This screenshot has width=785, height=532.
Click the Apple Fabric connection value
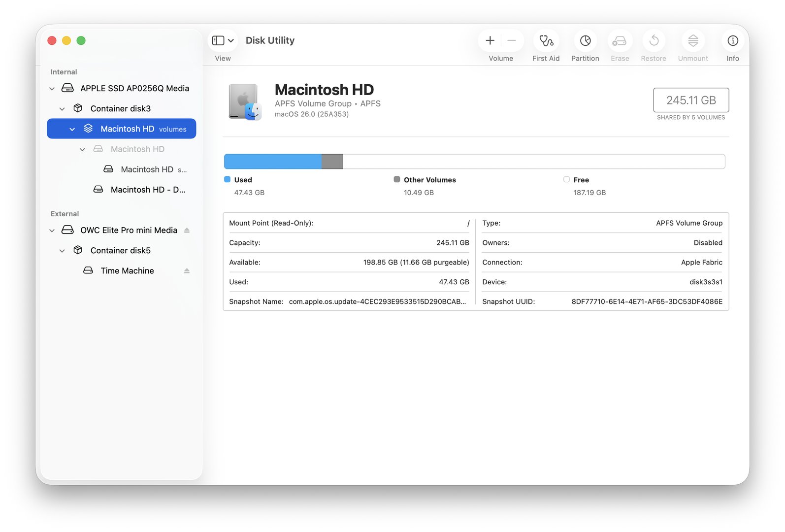[x=702, y=262]
